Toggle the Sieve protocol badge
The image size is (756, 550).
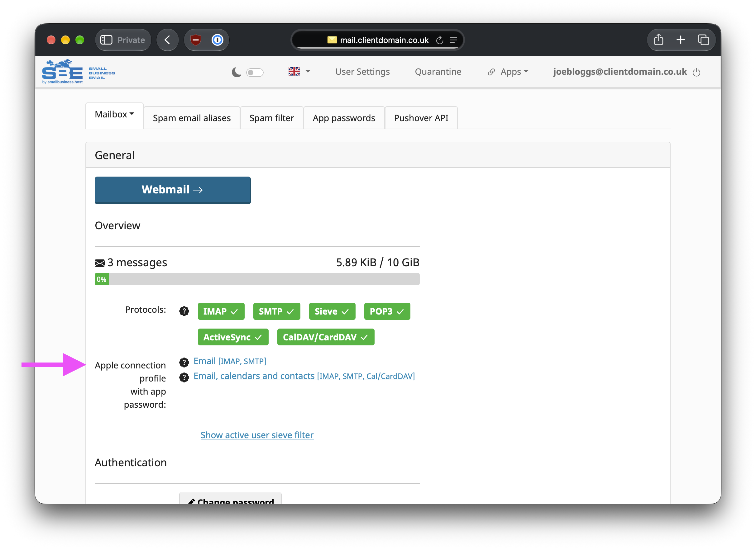click(x=332, y=311)
